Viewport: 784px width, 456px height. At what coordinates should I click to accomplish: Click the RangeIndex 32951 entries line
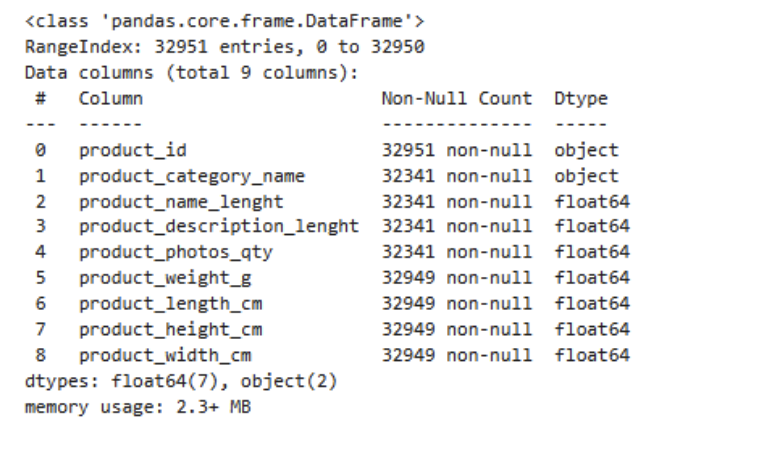224,47
